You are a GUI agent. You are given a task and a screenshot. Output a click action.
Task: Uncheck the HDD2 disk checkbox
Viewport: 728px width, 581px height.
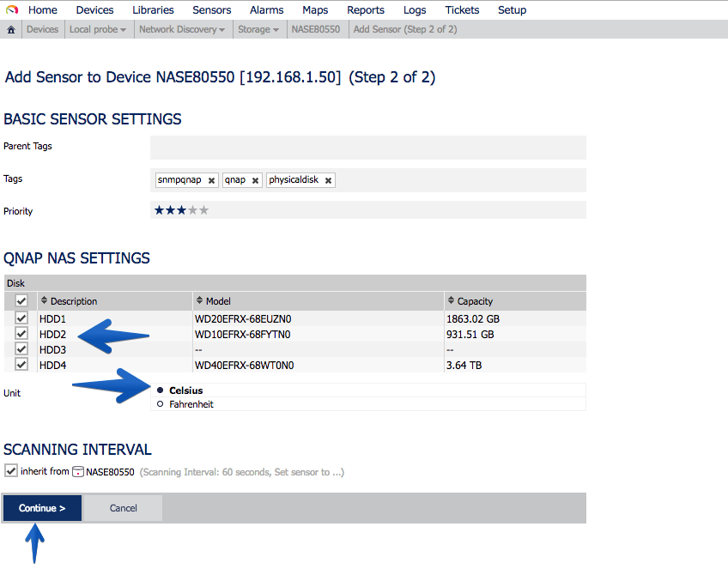click(21, 333)
